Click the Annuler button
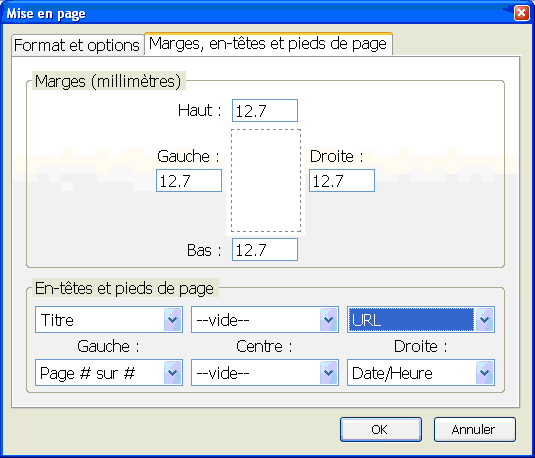 click(x=475, y=430)
